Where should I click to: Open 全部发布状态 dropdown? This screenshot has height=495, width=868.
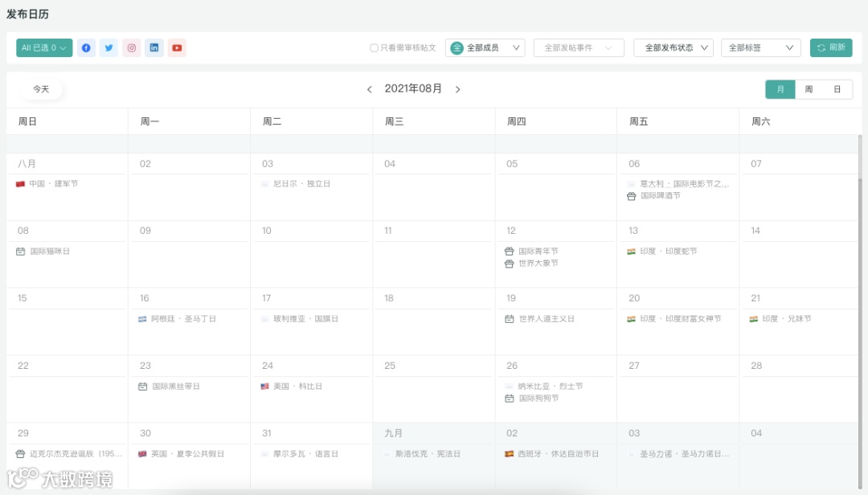[674, 48]
